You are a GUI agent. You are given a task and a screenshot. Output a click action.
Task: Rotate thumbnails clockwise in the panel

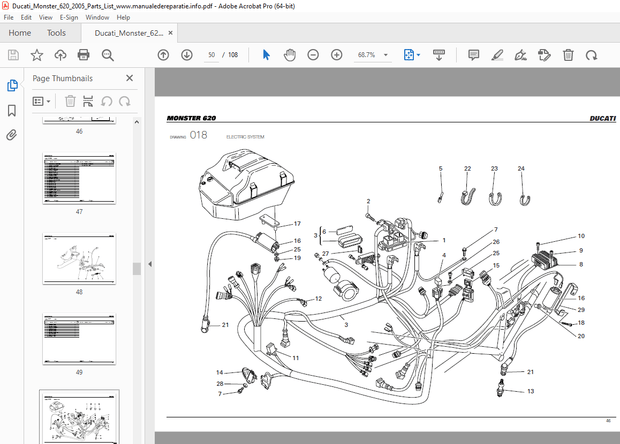point(125,101)
